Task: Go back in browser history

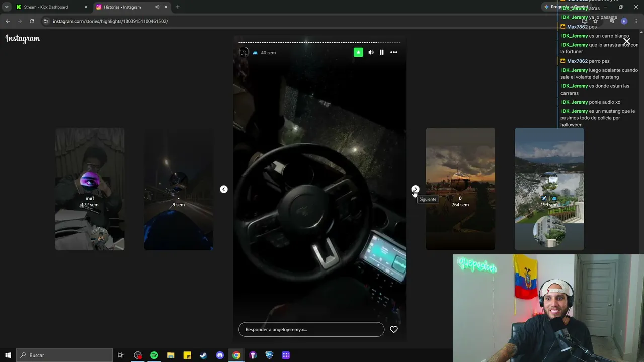Action: (x=8, y=21)
